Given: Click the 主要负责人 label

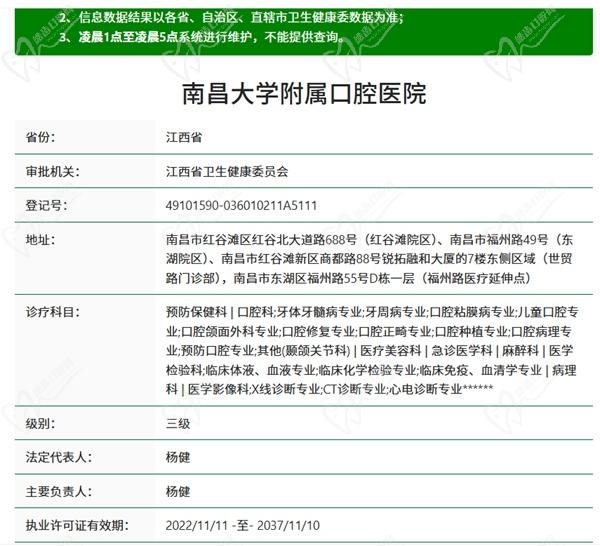Looking at the screenshot, I should 59,492.
